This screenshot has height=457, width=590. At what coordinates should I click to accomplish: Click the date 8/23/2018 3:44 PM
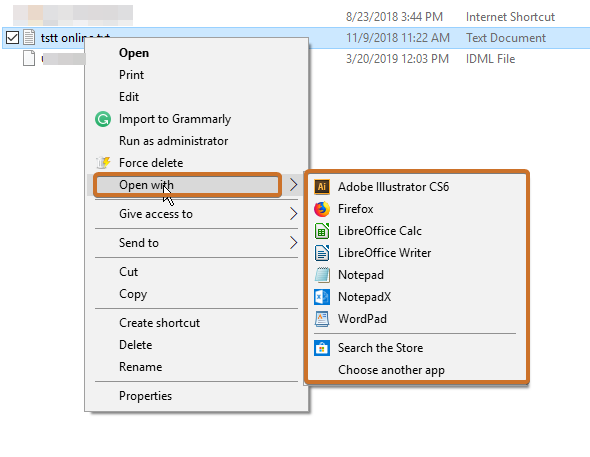394,17
